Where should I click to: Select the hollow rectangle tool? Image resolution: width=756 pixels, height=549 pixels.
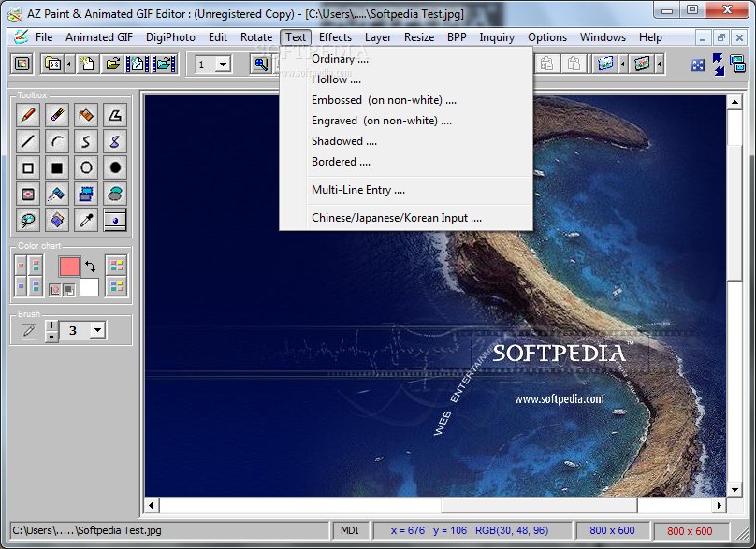pos(28,167)
